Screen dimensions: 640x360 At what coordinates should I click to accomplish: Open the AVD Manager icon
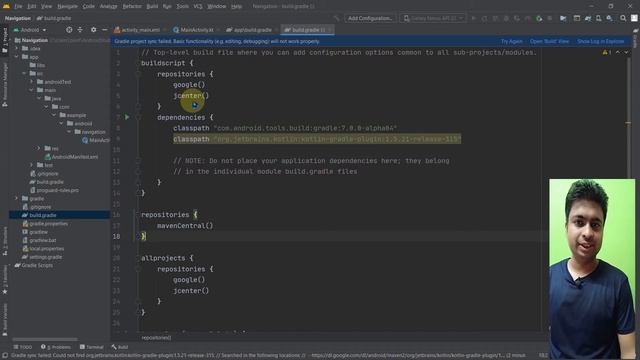pos(598,18)
